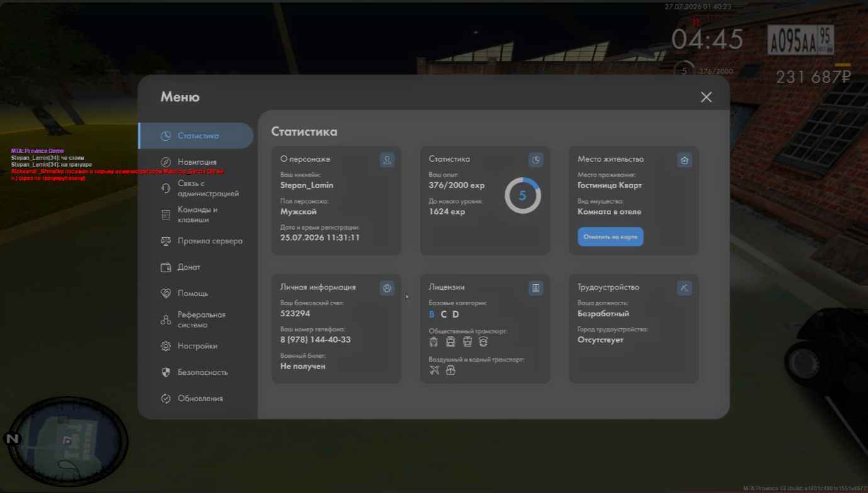Image resolution: width=868 pixels, height=493 pixels.
Task: Click the phone number 8 (978) 144-40-33
Action: tap(315, 340)
